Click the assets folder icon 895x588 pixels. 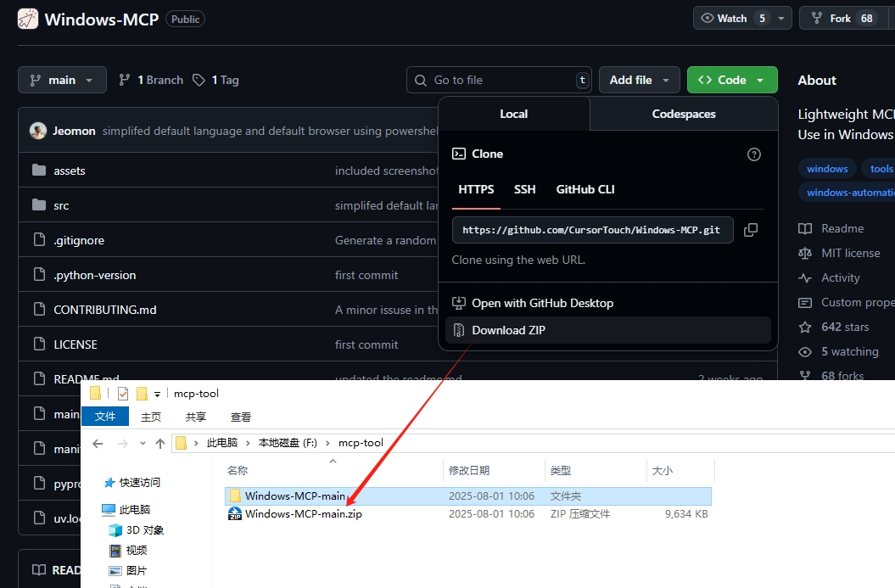(x=39, y=170)
